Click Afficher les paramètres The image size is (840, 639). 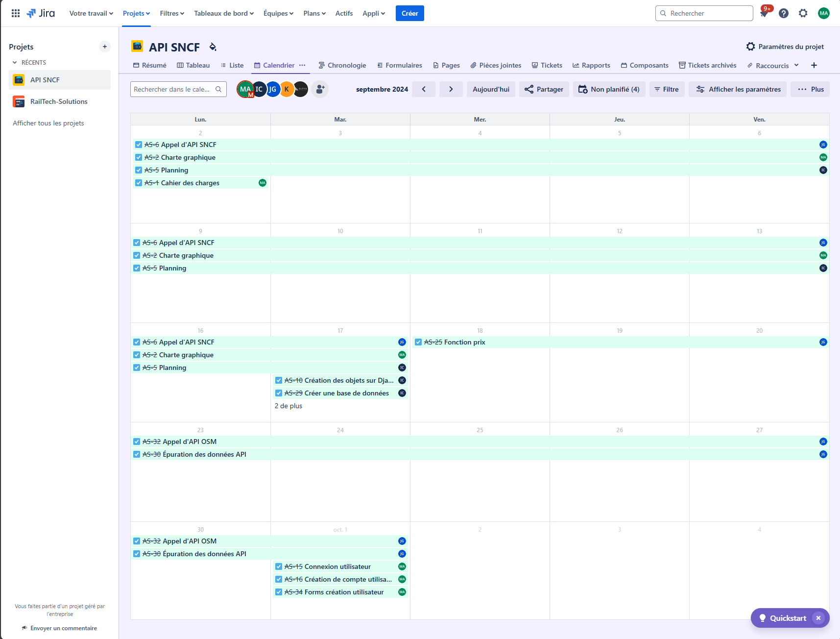point(738,89)
